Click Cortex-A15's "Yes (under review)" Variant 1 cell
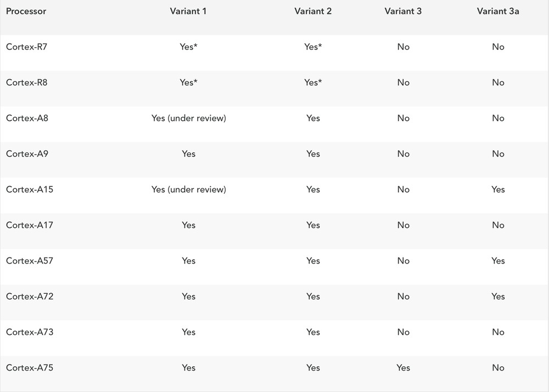 pyautogui.click(x=188, y=189)
